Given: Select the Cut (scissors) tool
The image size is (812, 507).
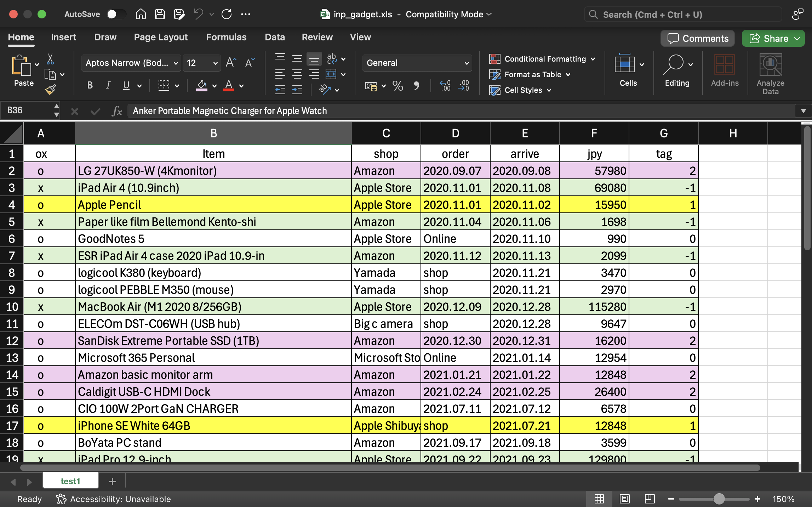Looking at the screenshot, I should coord(51,59).
